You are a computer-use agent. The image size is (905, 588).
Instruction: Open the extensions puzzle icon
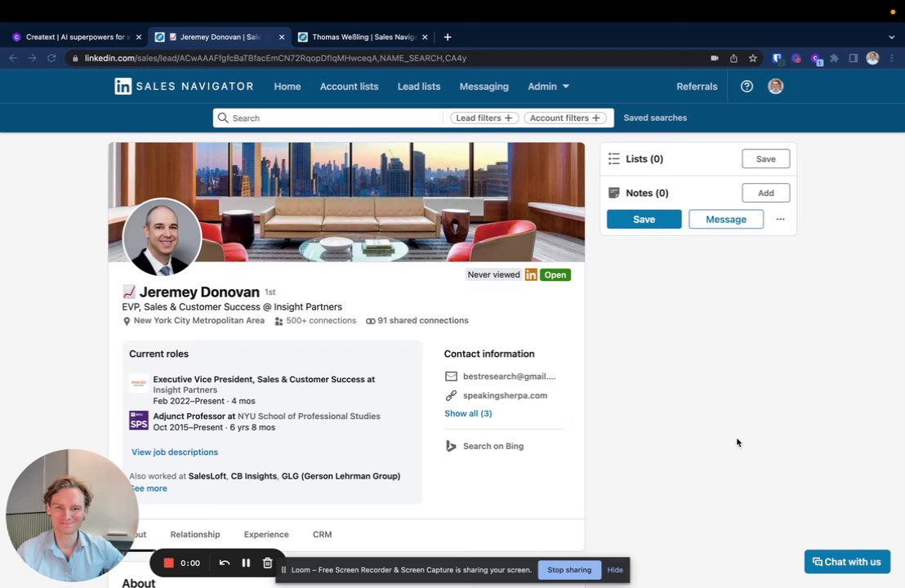(x=834, y=58)
